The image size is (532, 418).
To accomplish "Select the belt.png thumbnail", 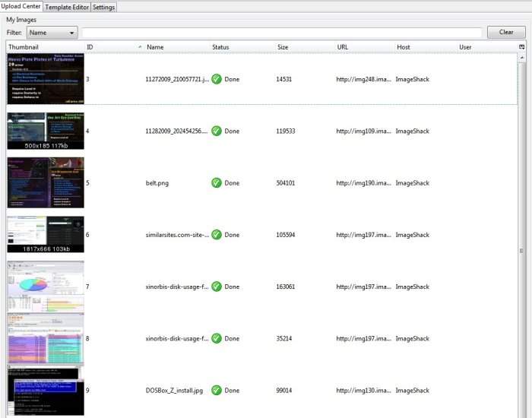I will tap(46, 183).
